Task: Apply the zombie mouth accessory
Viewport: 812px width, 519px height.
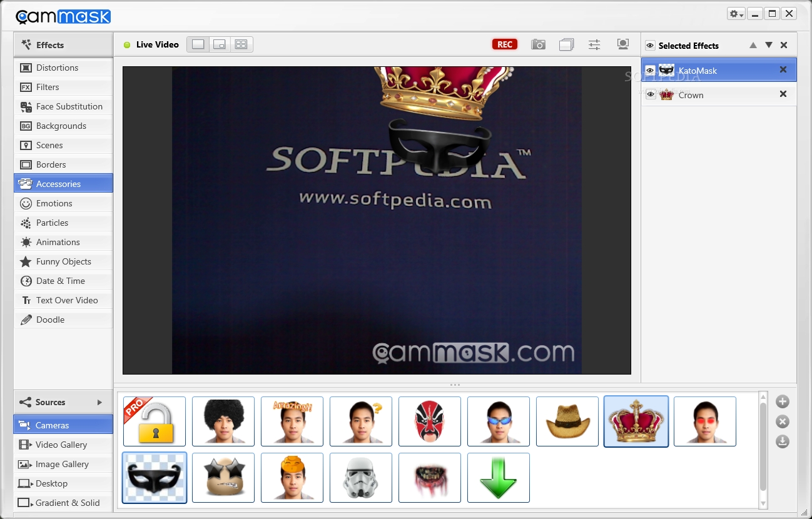Action: pos(430,478)
